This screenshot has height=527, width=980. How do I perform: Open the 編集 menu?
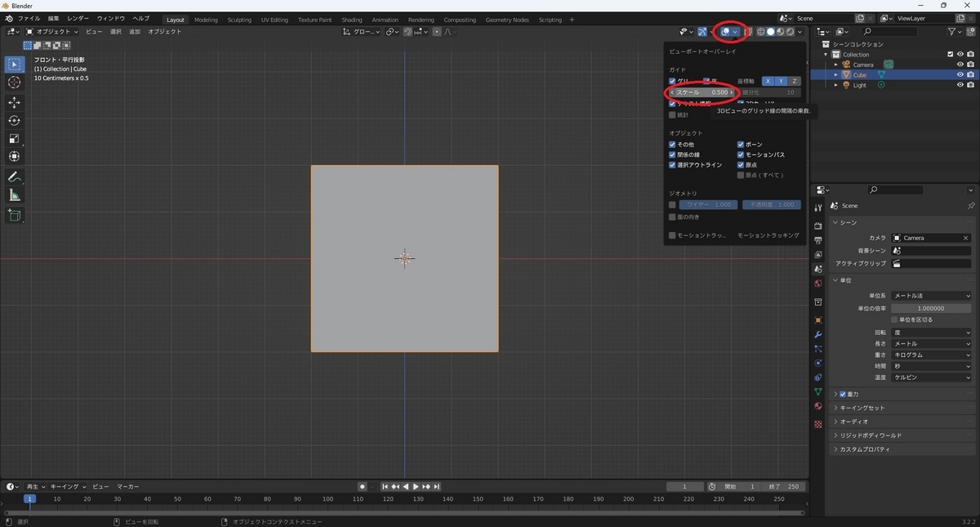53,18
